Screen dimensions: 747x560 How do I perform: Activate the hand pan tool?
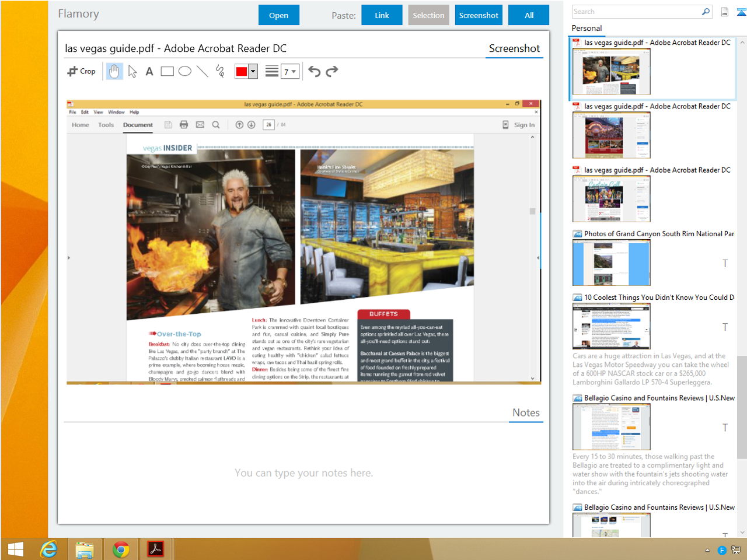[114, 71]
